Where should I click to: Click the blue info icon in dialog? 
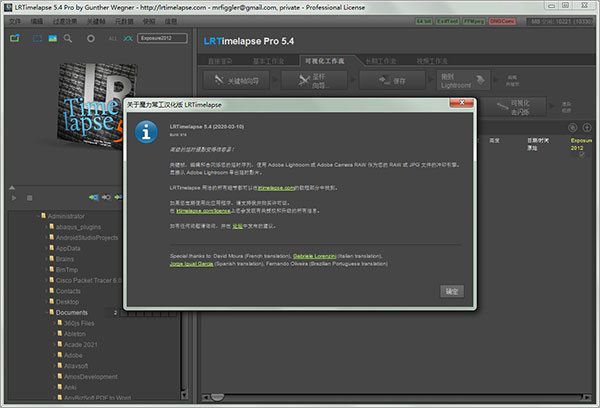[x=148, y=131]
